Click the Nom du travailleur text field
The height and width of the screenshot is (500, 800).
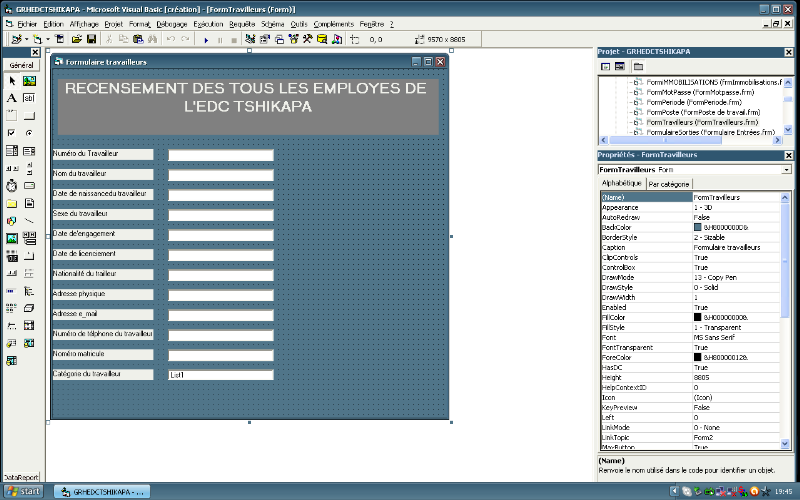[x=220, y=175]
